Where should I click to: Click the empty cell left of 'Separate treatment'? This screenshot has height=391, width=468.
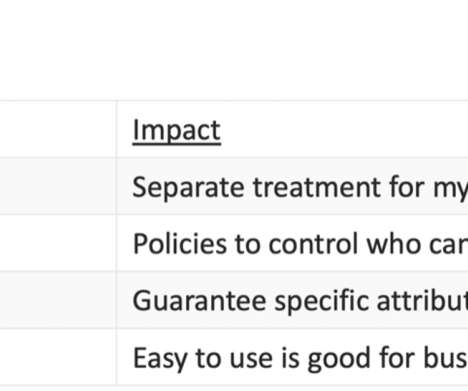(x=58, y=186)
